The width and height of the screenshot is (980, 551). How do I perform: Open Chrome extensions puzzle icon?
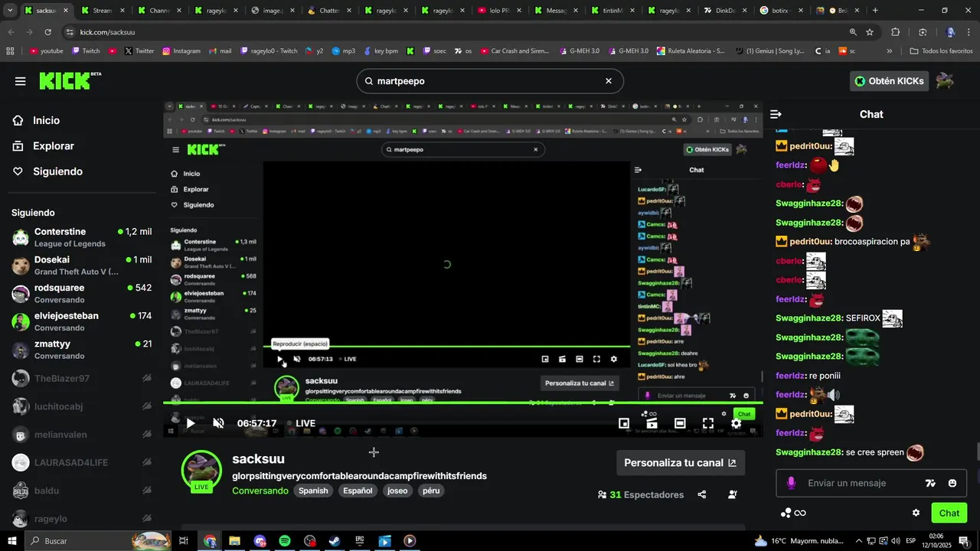point(895,32)
